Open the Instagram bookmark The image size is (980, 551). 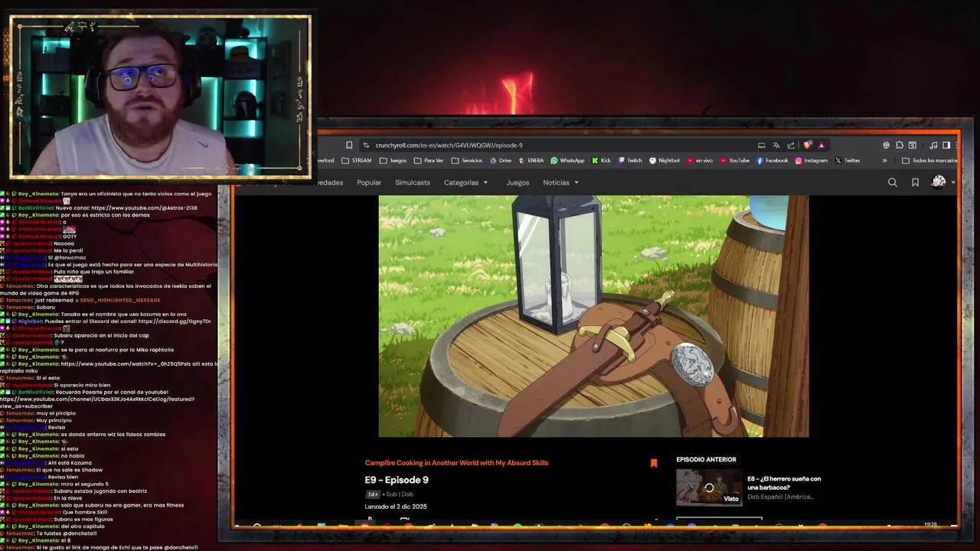(812, 161)
